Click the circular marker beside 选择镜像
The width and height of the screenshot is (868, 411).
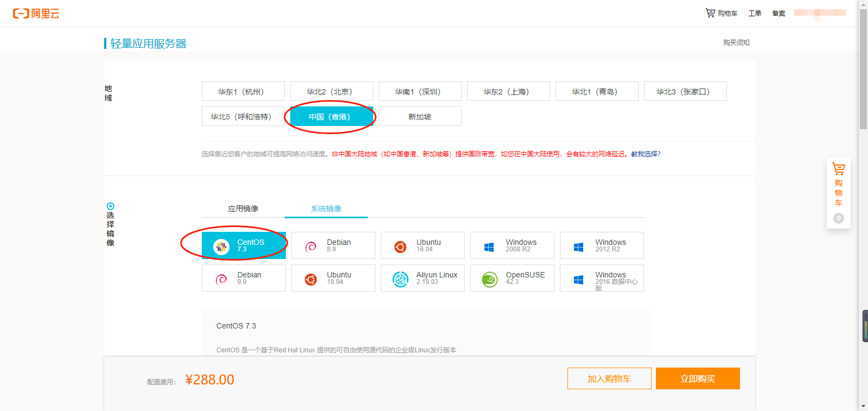pyautogui.click(x=111, y=206)
